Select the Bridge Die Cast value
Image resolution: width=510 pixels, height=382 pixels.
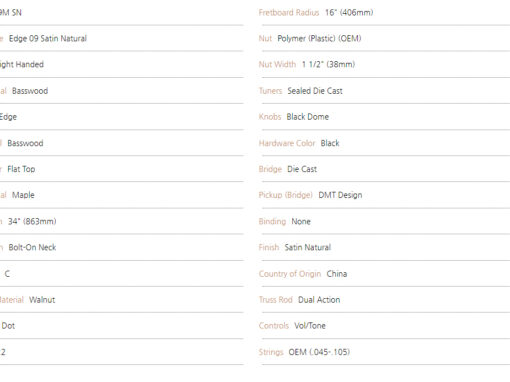pos(302,169)
